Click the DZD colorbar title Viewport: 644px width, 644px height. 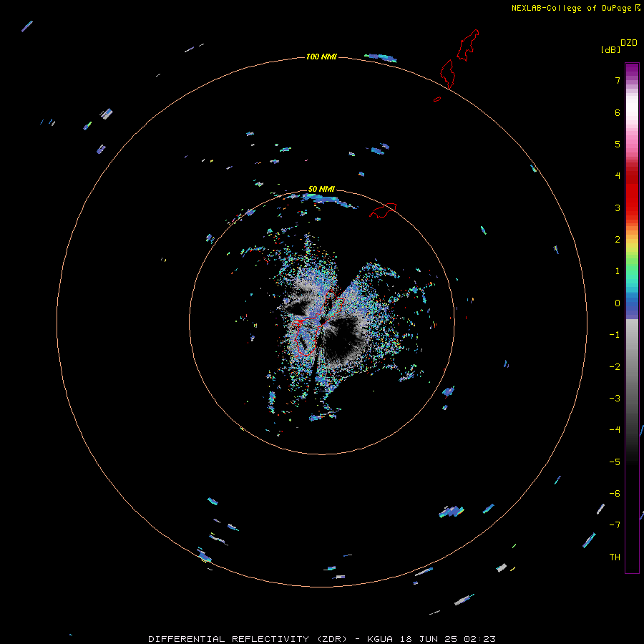pyautogui.click(x=629, y=43)
